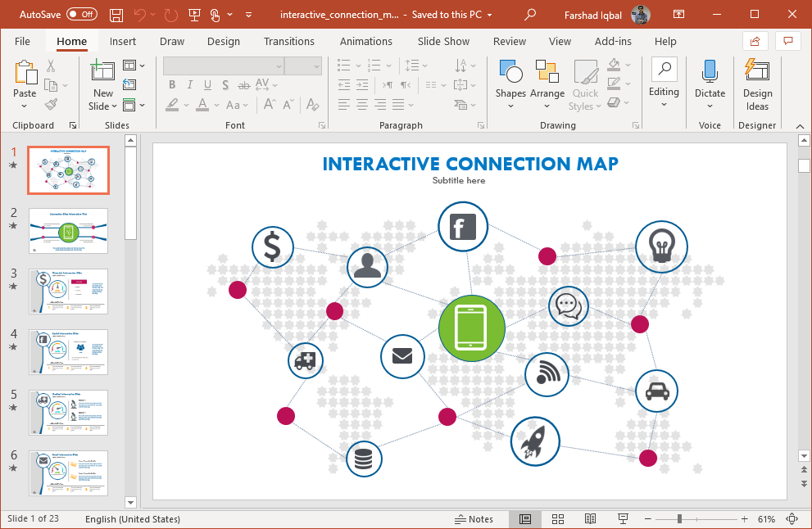This screenshot has height=529, width=812.
Task: Toggle Normal view button in status bar
Action: pyautogui.click(x=525, y=519)
